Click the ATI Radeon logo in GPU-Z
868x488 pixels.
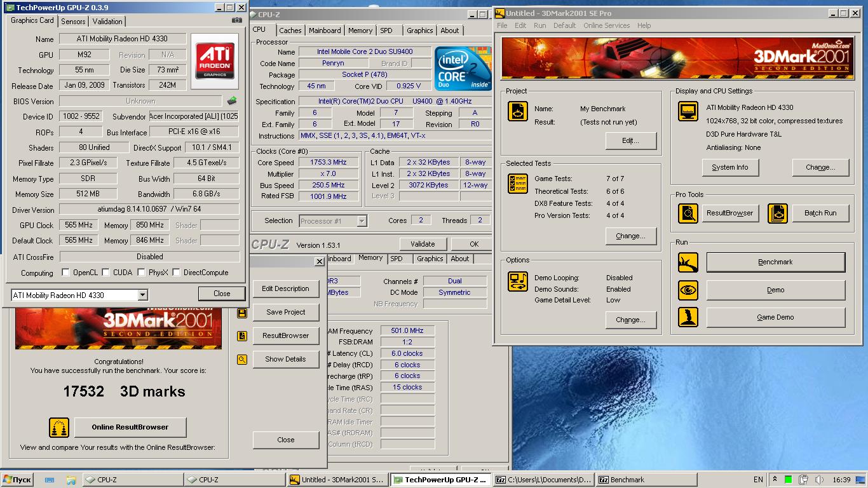point(215,61)
